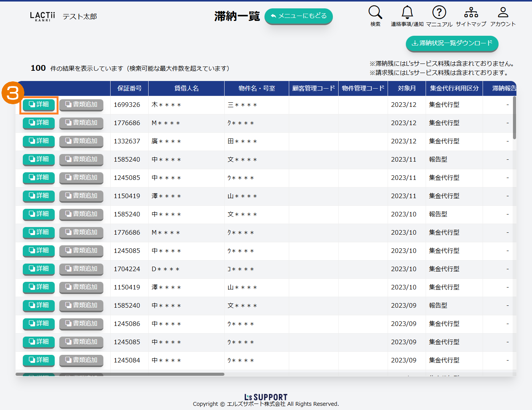
Task: Open the manual question mark icon
Action: (439, 13)
